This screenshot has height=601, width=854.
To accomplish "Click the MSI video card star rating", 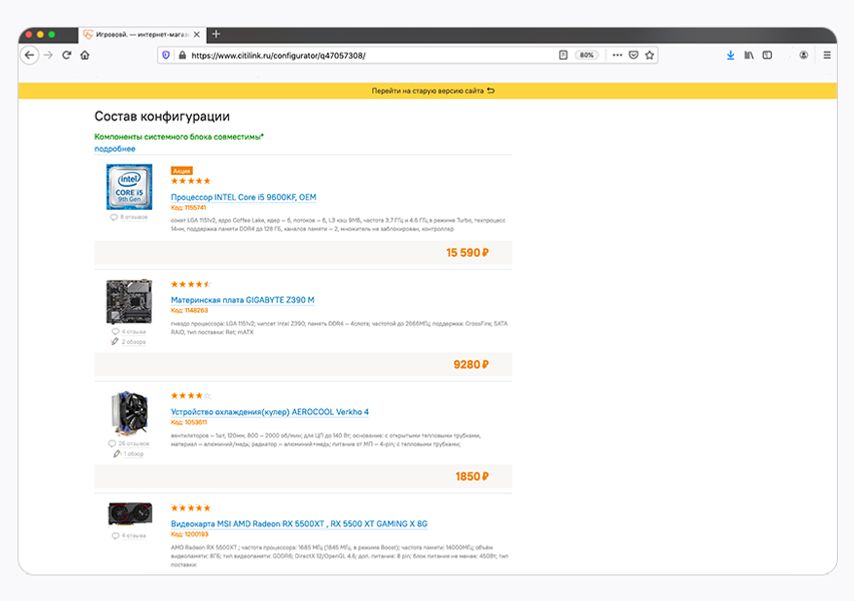I will (191, 508).
